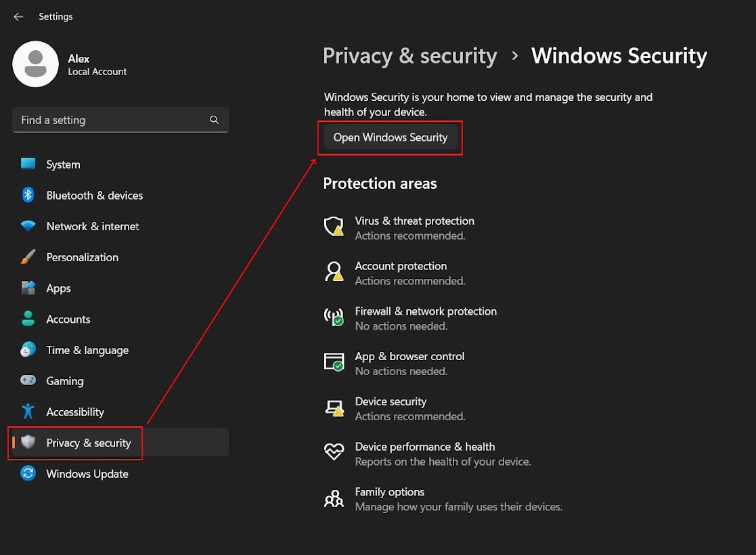This screenshot has height=555, width=756.
Task: Click the Firewall & network protection icon
Action: pyautogui.click(x=334, y=317)
